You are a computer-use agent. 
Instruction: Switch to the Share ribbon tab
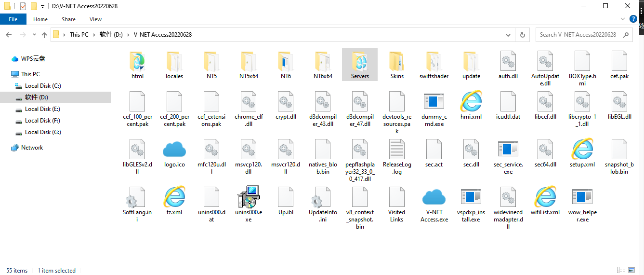(68, 19)
